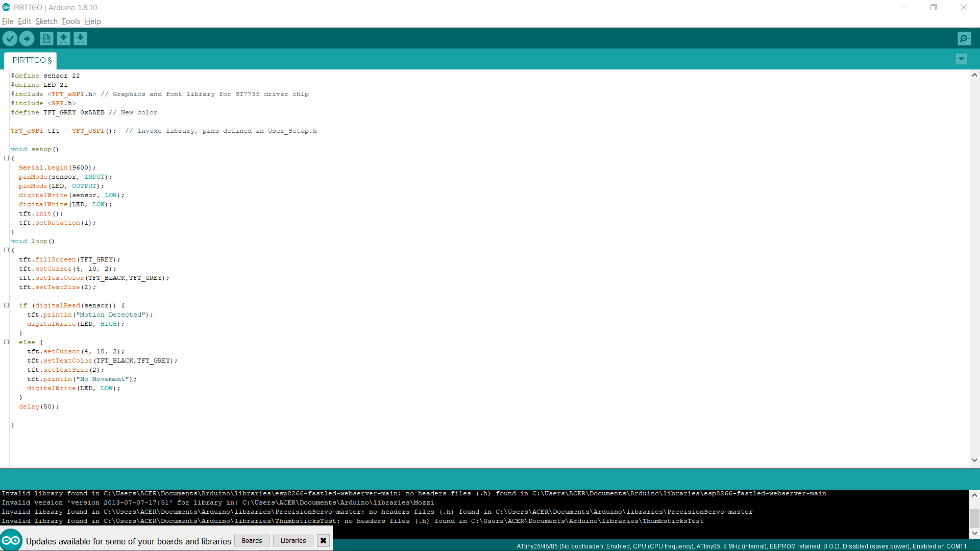Click the Arduino logo in the notification bar
The height and width of the screenshot is (551, 980).
point(11,540)
